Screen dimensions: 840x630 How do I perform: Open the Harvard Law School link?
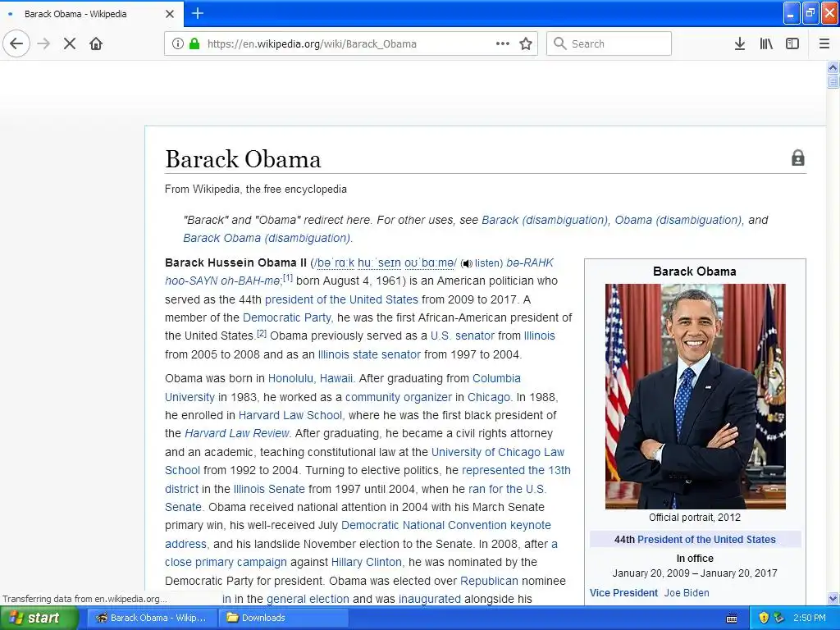[x=290, y=416]
